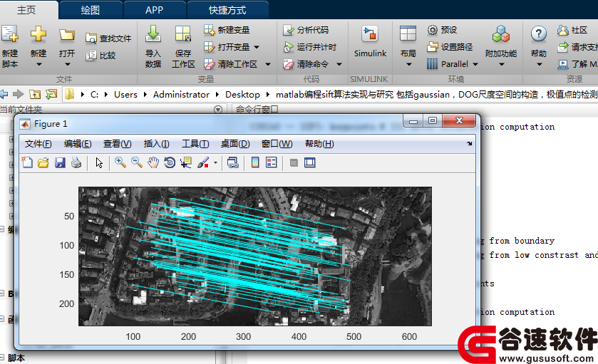The image size is (598, 364).
Task: Expand the 打开 dropdown arrow
Action: [x=67, y=64]
